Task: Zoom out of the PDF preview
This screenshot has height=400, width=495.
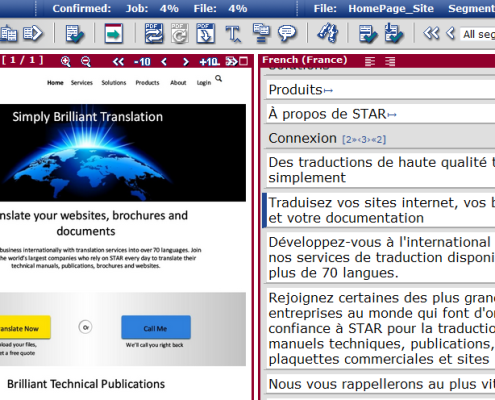Action: (86, 62)
